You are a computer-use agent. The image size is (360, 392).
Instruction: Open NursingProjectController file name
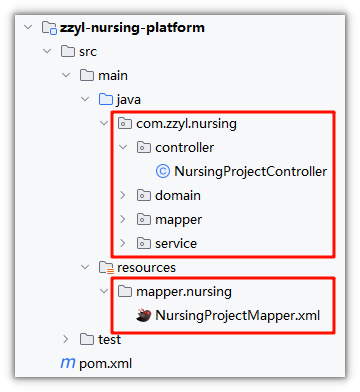coord(251,172)
